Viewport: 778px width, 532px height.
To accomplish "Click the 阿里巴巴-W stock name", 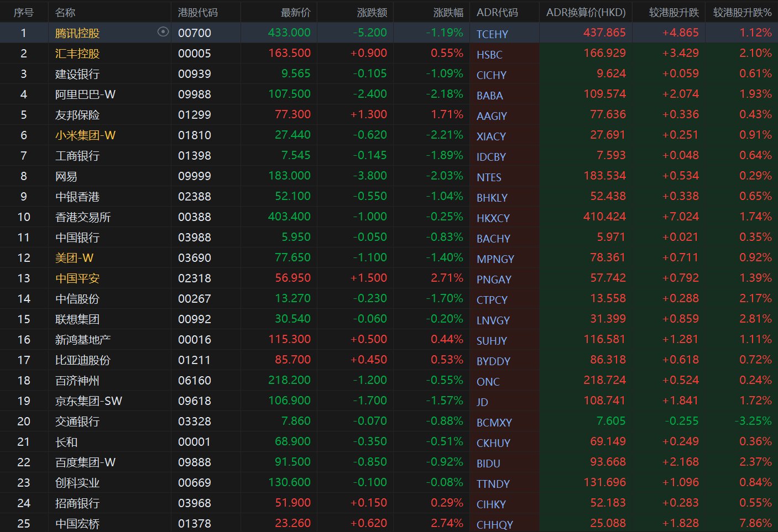I will pos(86,94).
